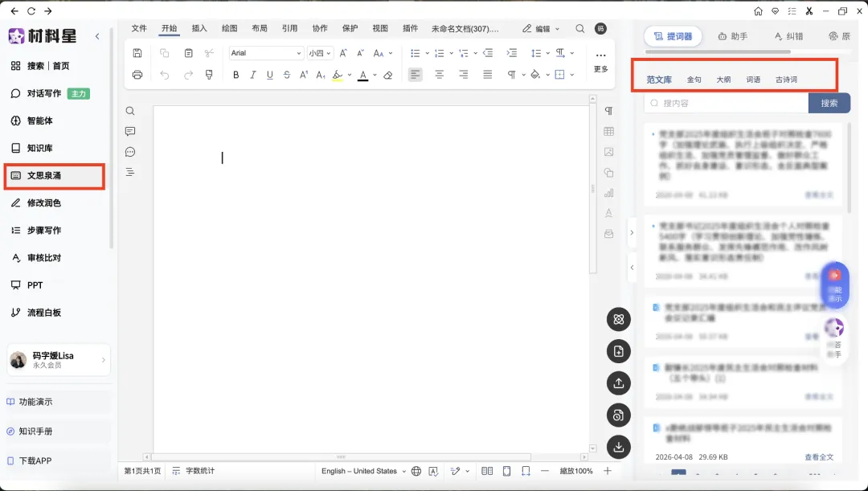Screen dimensions: 868x491
Task: Open the Find magnifier icon left of the page
Action: (x=130, y=111)
